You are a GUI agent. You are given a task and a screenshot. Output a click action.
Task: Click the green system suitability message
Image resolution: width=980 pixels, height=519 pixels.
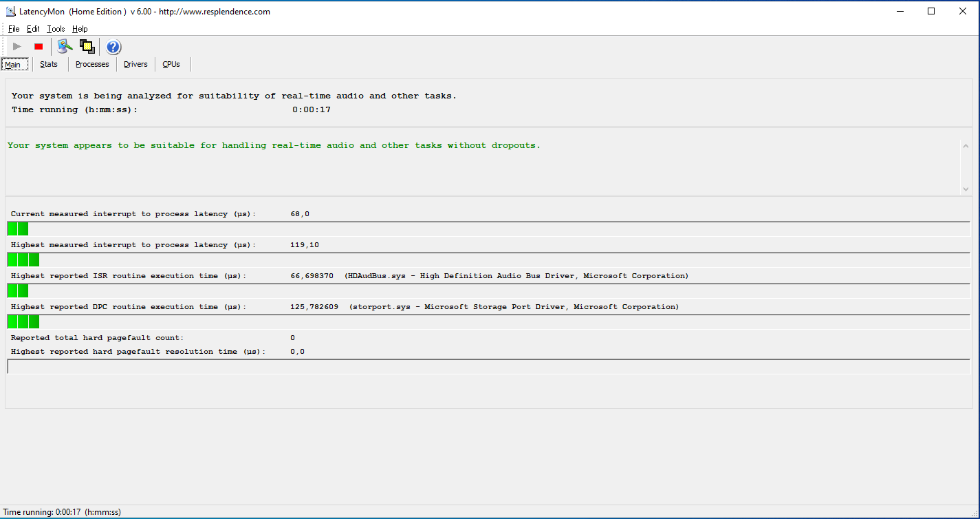[274, 146]
